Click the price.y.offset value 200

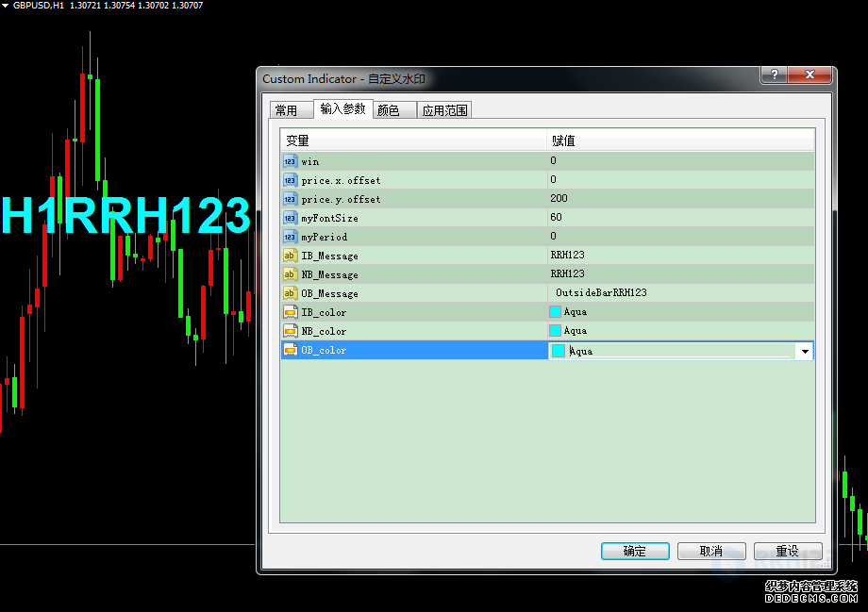click(559, 198)
